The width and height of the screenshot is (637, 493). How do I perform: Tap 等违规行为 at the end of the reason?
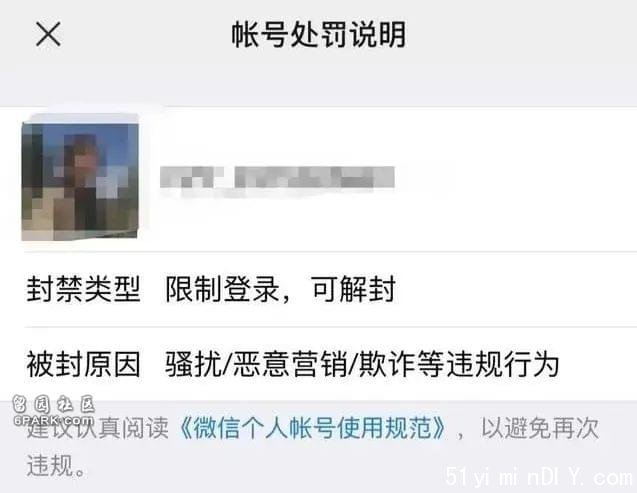coord(488,364)
